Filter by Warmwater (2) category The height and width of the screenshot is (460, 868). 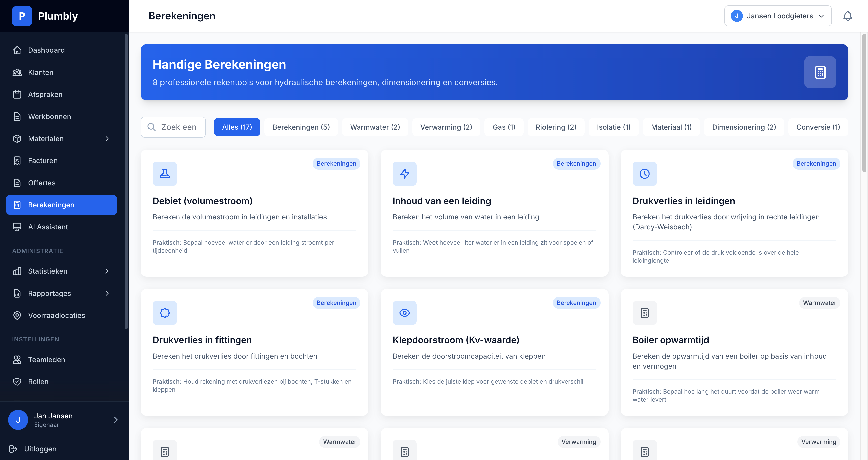click(375, 127)
